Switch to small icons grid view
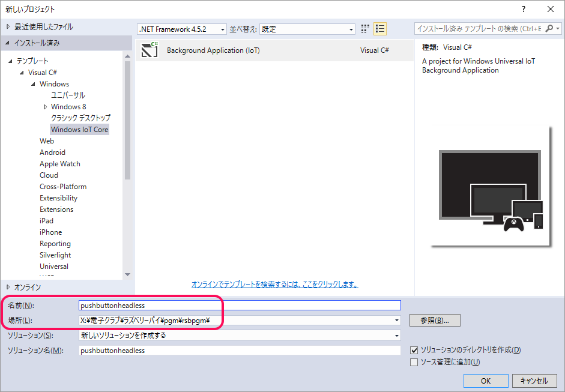The height and width of the screenshot is (392, 565). coord(366,29)
